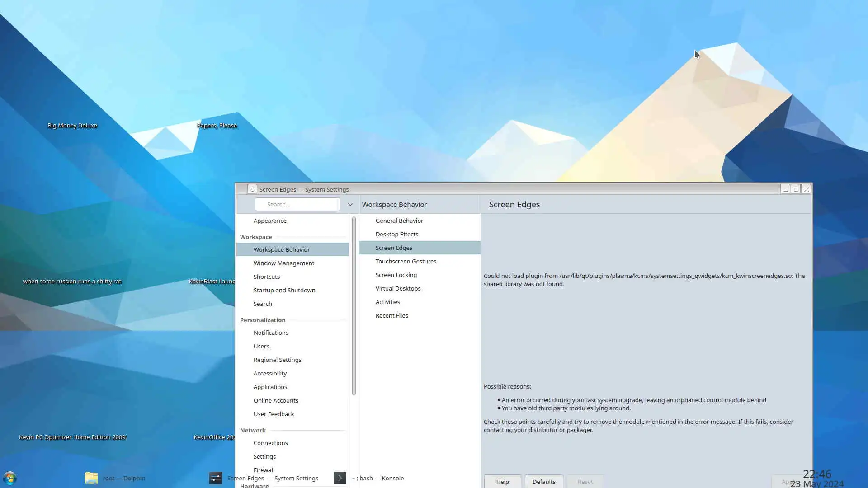
Task: Open the Big Money Deluxe desktop shortcut
Action: tap(72, 125)
